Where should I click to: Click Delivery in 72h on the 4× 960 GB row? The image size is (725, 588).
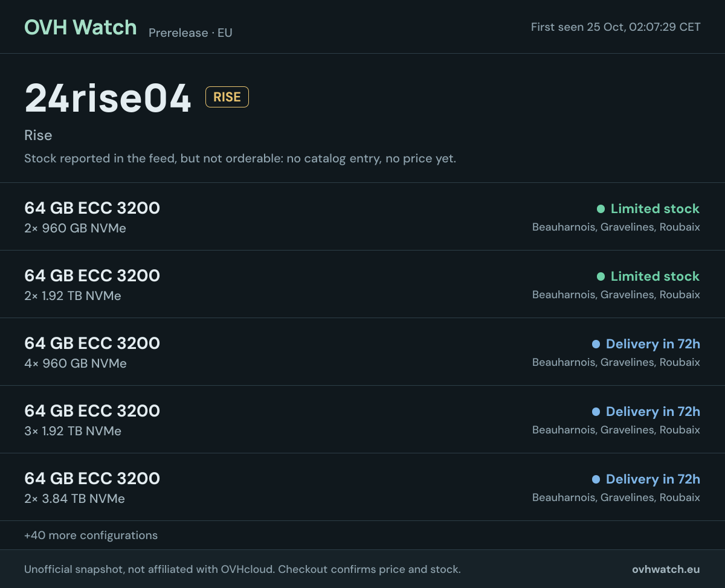click(x=652, y=344)
